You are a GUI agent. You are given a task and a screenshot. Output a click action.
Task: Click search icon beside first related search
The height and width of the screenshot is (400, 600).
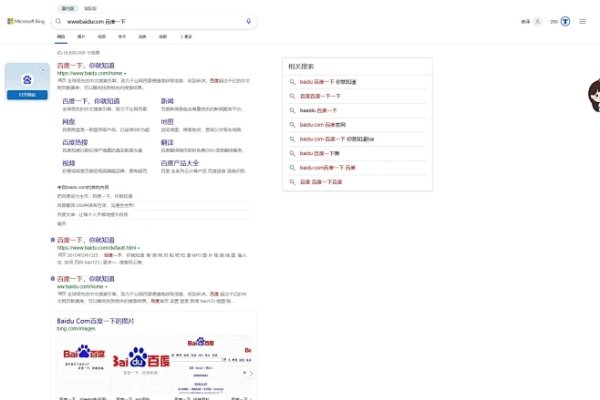click(291, 81)
